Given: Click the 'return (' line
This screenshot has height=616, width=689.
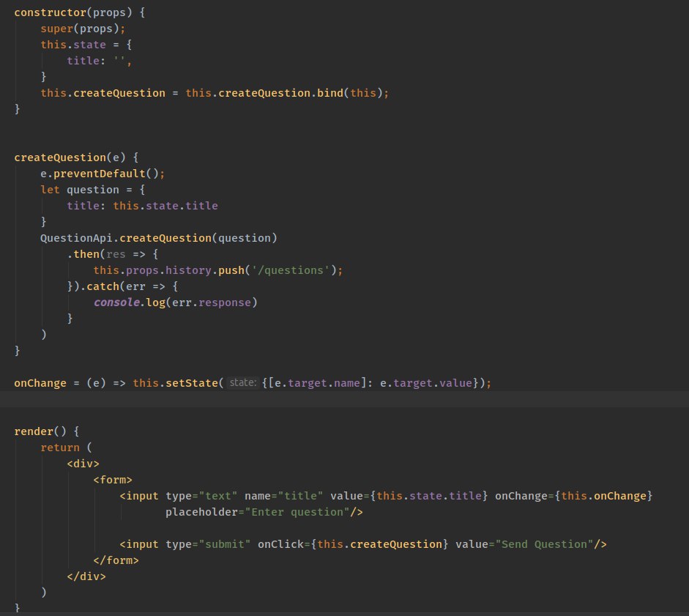Looking at the screenshot, I should pyautogui.click(x=67, y=448).
